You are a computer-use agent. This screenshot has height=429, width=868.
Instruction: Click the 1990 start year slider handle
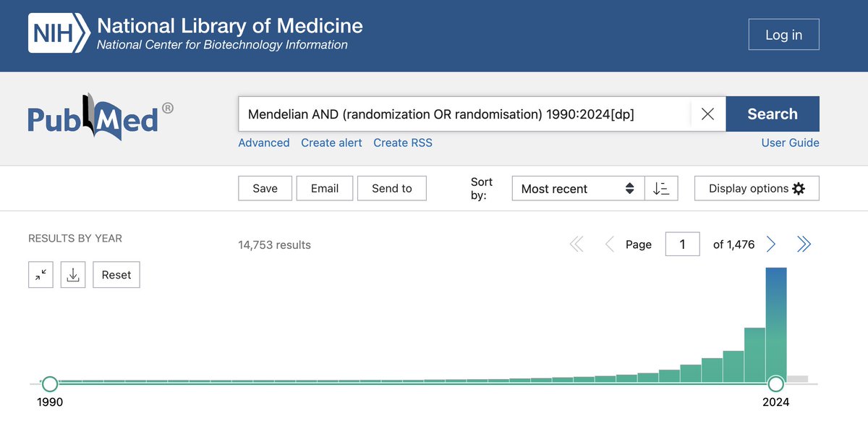click(49, 383)
